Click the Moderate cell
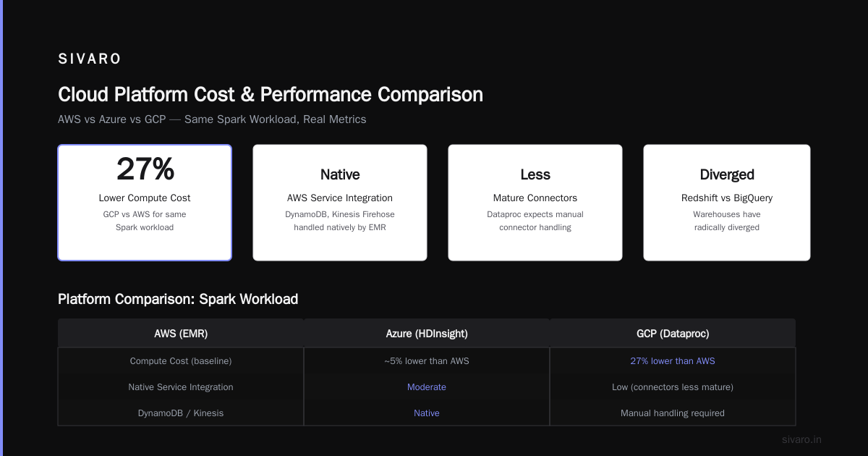Image resolution: width=868 pixels, height=456 pixels. pyautogui.click(x=427, y=387)
